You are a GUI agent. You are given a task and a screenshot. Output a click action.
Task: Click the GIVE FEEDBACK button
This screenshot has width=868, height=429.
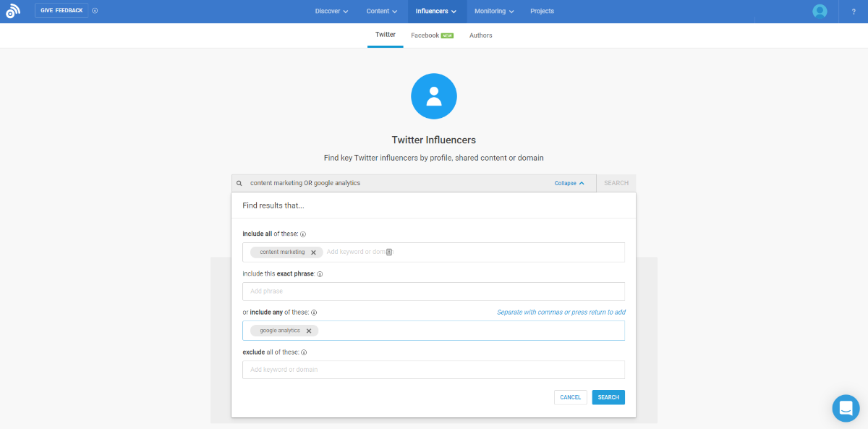(61, 10)
